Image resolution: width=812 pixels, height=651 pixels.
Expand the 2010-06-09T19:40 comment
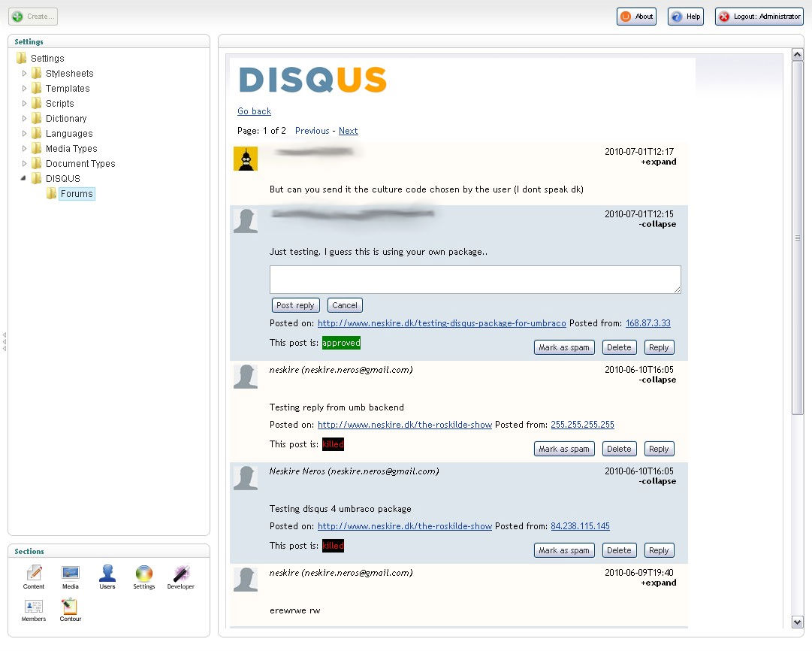point(659,583)
